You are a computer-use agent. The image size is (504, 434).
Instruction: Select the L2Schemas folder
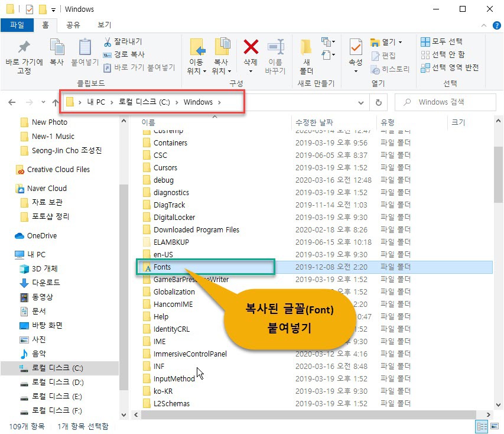(x=171, y=404)
